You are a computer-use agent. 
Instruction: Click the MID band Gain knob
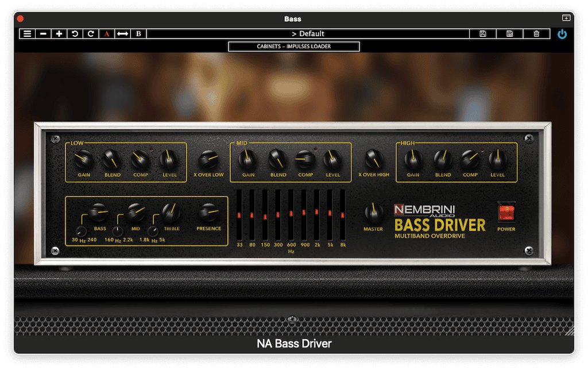point(248,160)
